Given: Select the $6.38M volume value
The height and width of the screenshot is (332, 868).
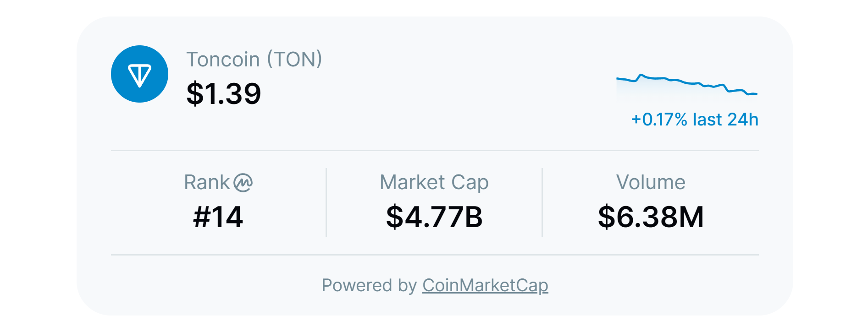Looking at the screenshot, I should [651, 217].
